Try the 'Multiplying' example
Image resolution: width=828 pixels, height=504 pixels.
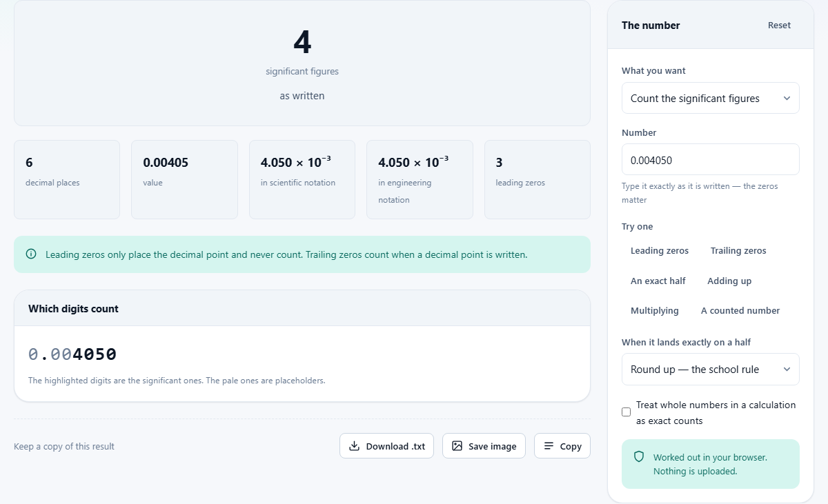(655, 310)
